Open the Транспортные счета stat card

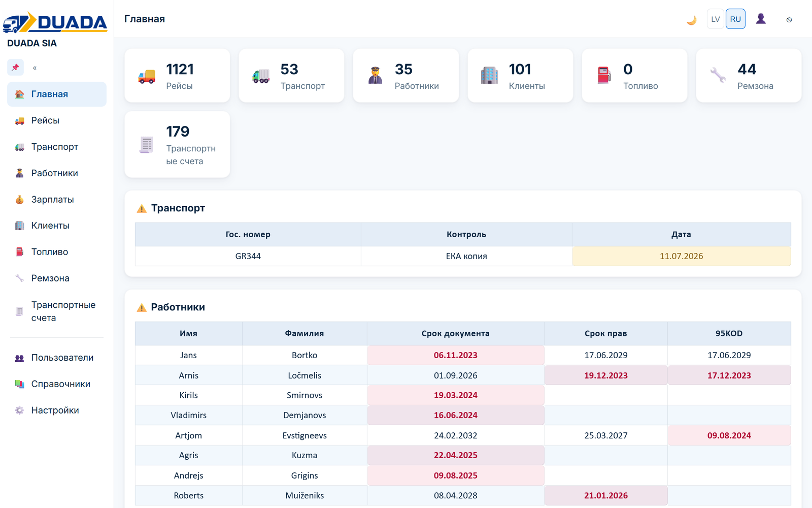click(177, 144)
